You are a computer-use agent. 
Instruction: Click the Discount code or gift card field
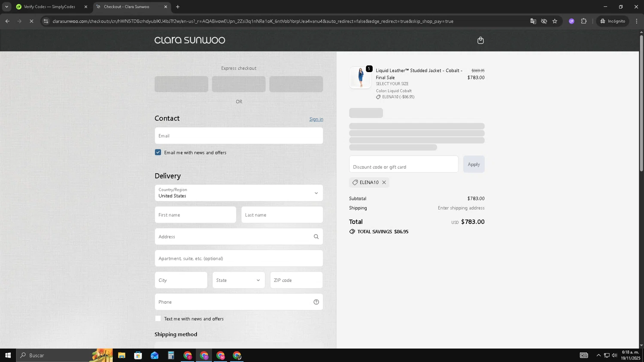404,164
